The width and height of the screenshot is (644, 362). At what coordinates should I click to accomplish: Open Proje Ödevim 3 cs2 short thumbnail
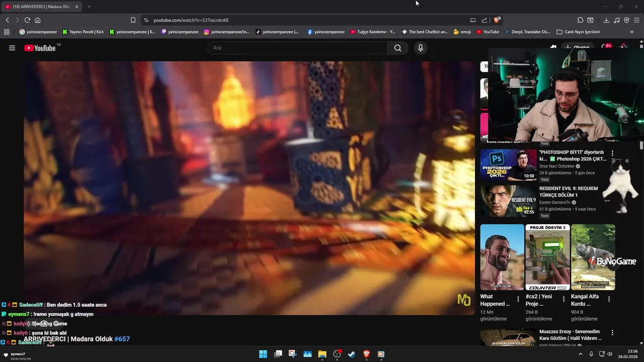coord(547,257)
